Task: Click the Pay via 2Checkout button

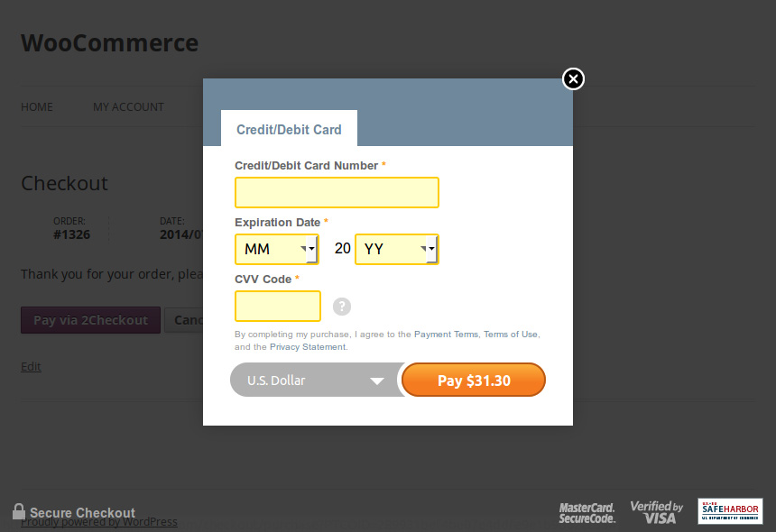Action: pos(90,319)
